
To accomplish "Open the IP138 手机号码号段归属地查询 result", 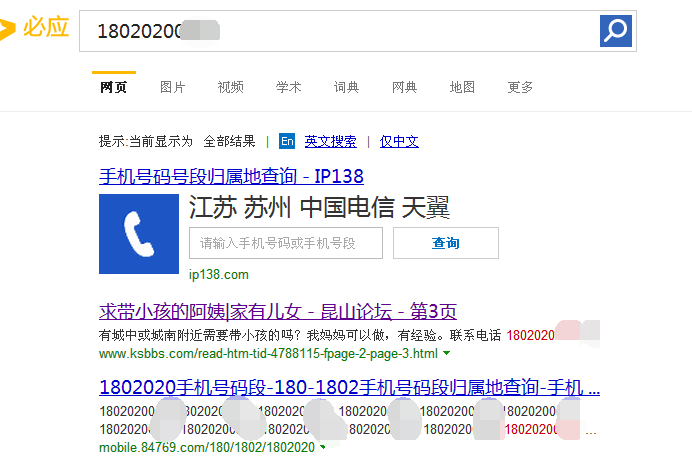I will click(x=231, y=177).
